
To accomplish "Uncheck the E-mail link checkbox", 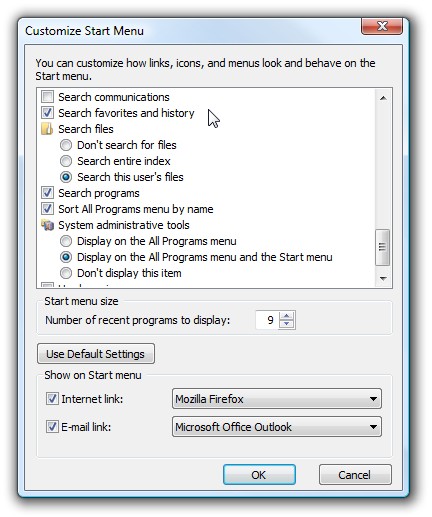I will click(52, 427).
